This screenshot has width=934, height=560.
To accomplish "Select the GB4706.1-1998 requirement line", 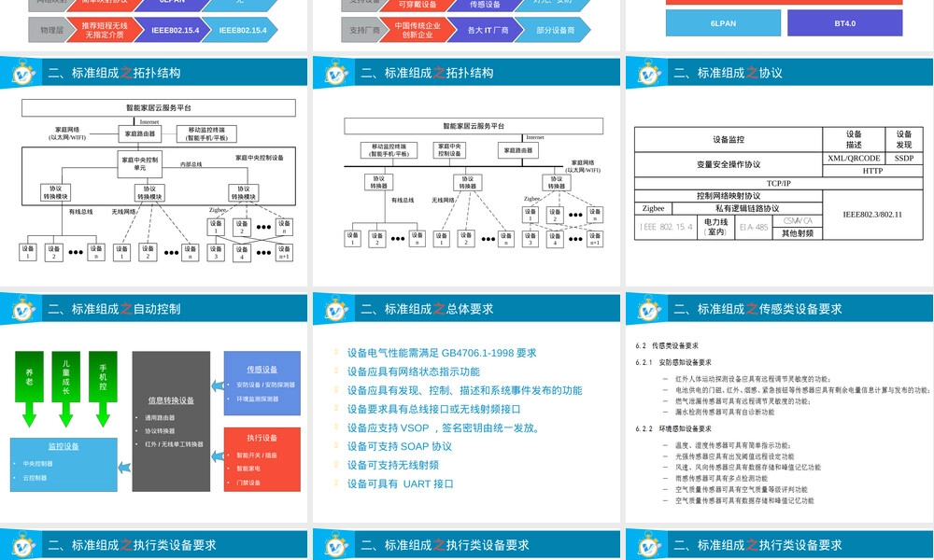I will point(442,353).
